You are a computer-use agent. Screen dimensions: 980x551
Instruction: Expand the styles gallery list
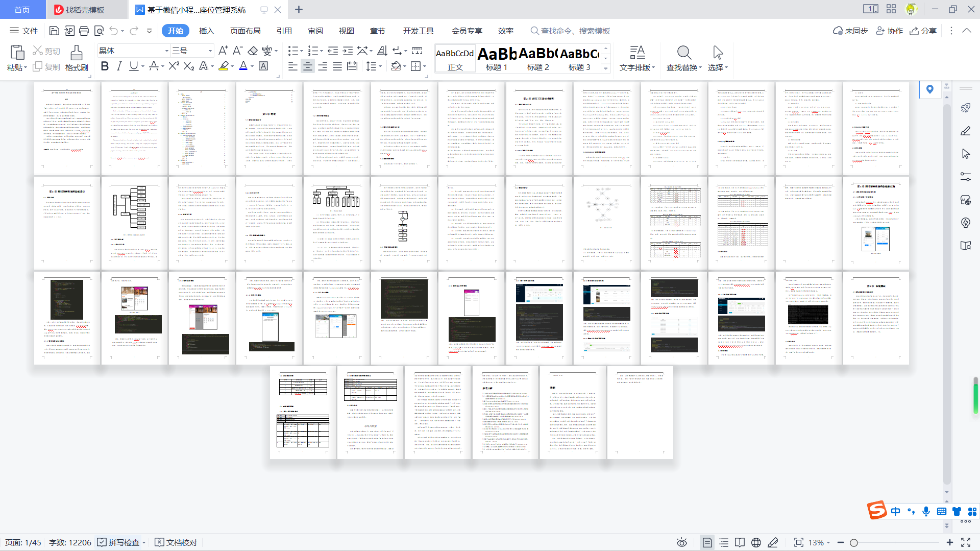pos(606,68)
